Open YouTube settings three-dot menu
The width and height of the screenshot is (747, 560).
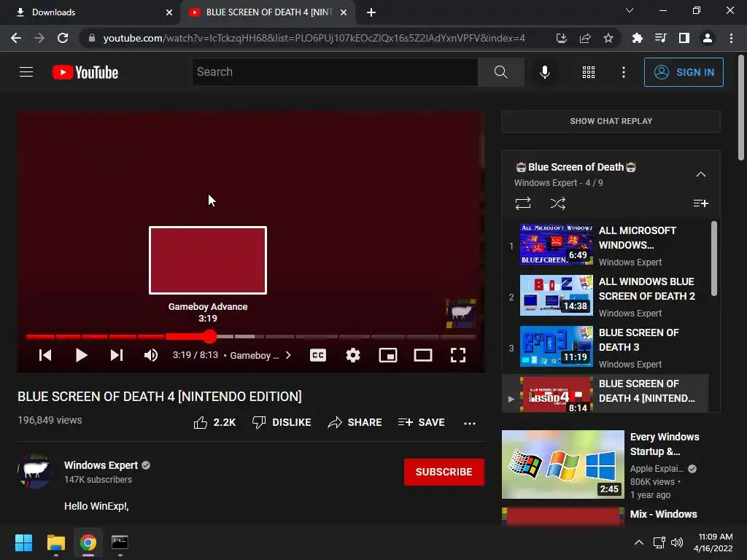click(x=624, y=72)
